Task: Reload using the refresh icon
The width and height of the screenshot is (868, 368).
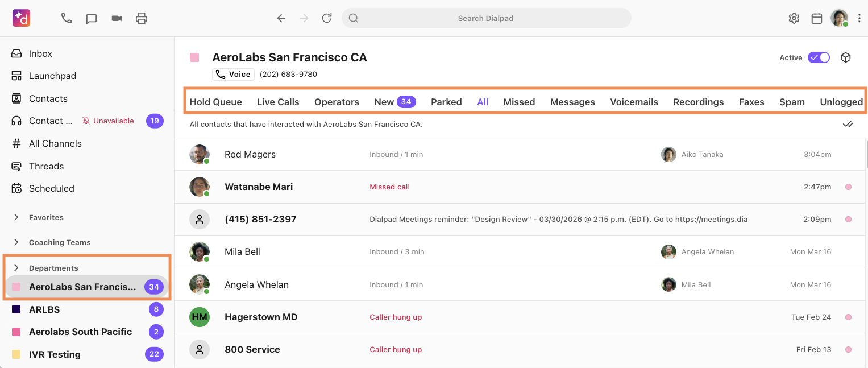Action: pos(327,18)
